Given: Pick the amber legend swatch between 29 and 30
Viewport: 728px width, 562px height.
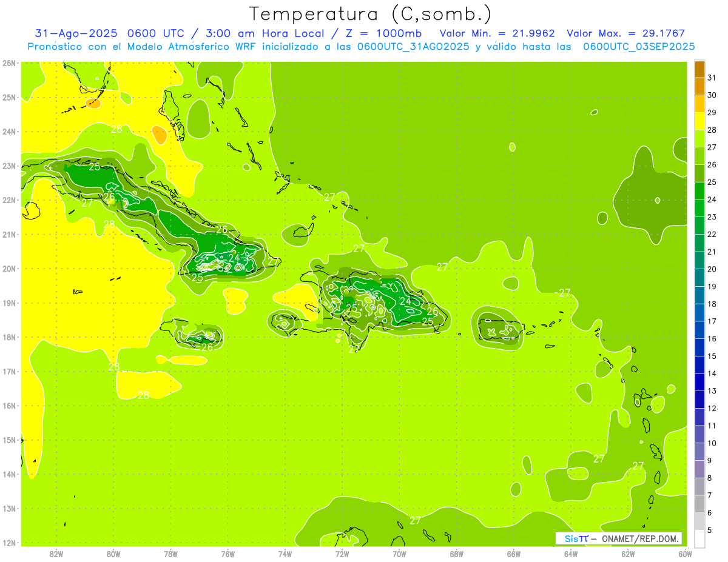Looking at the screenshot, I should (699, 104).
